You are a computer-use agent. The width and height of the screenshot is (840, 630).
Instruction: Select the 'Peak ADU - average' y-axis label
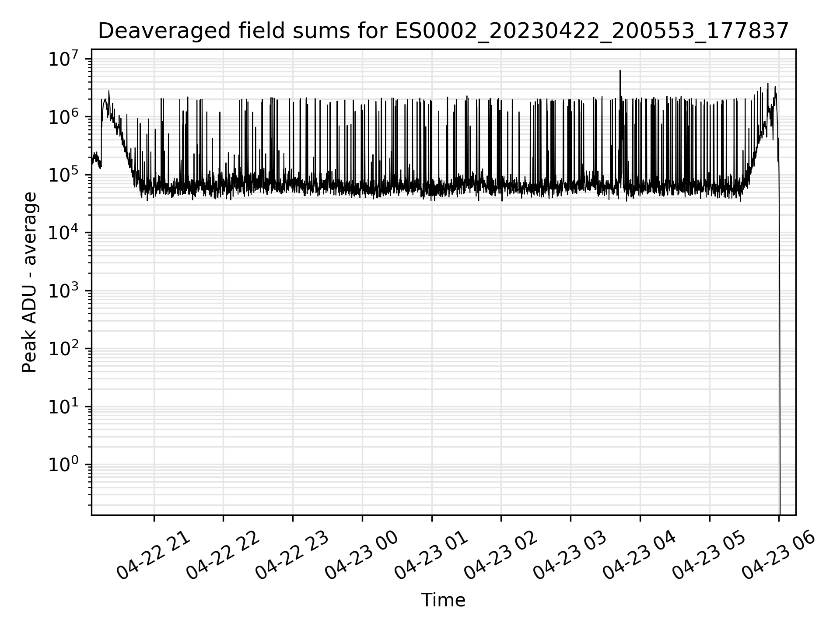pyautogui.click(x=30, y=282)
